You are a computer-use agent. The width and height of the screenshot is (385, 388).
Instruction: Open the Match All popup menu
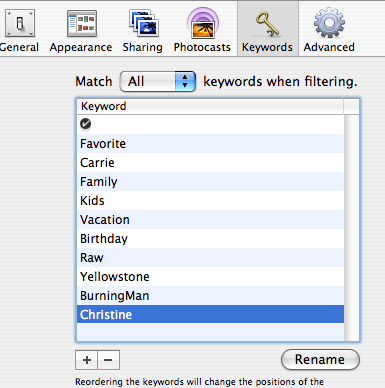(x=157, y=81)
